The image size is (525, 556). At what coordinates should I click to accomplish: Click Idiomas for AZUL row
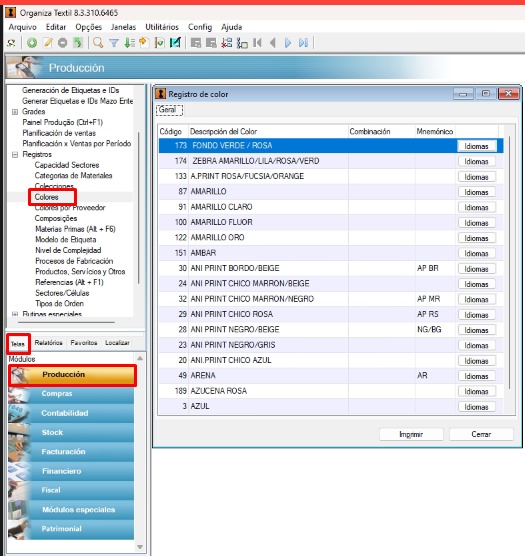pyautogui.click(x=476, y=407)
